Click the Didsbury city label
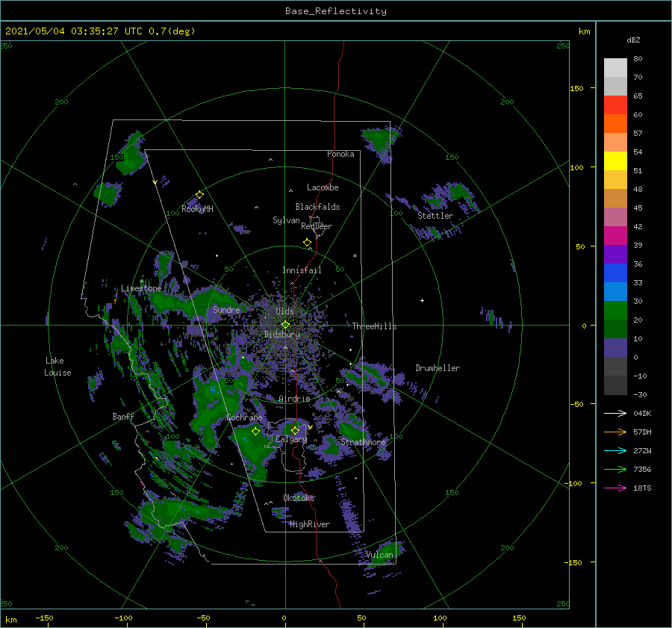Image resolution: width=672 pixels, height=628 pixels. tap(282, 335)
